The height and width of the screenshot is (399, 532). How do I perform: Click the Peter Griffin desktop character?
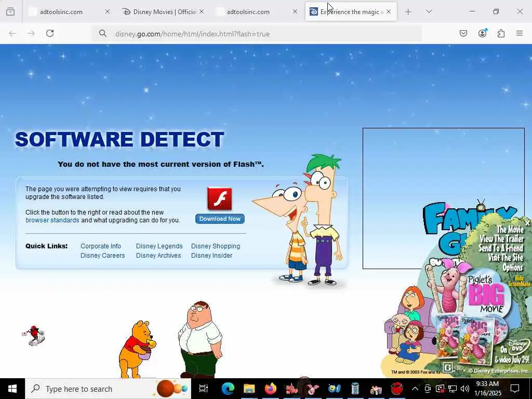[200, 339]
